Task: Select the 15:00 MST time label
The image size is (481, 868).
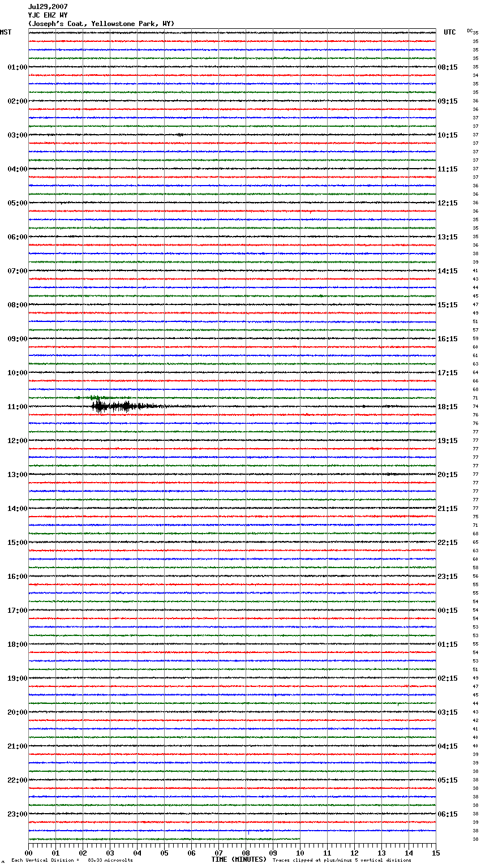Action: (x=18, y=543)
